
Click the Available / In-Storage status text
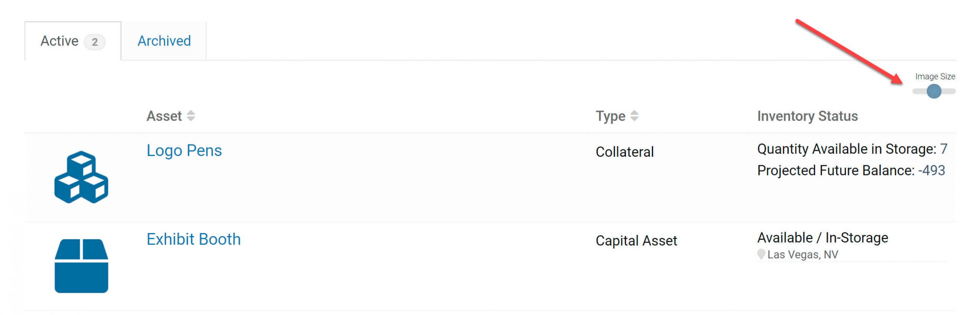click(822, 238)
